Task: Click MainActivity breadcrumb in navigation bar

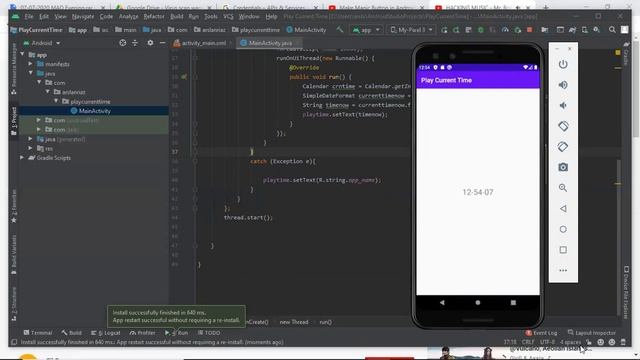Action: click(306, 30)
